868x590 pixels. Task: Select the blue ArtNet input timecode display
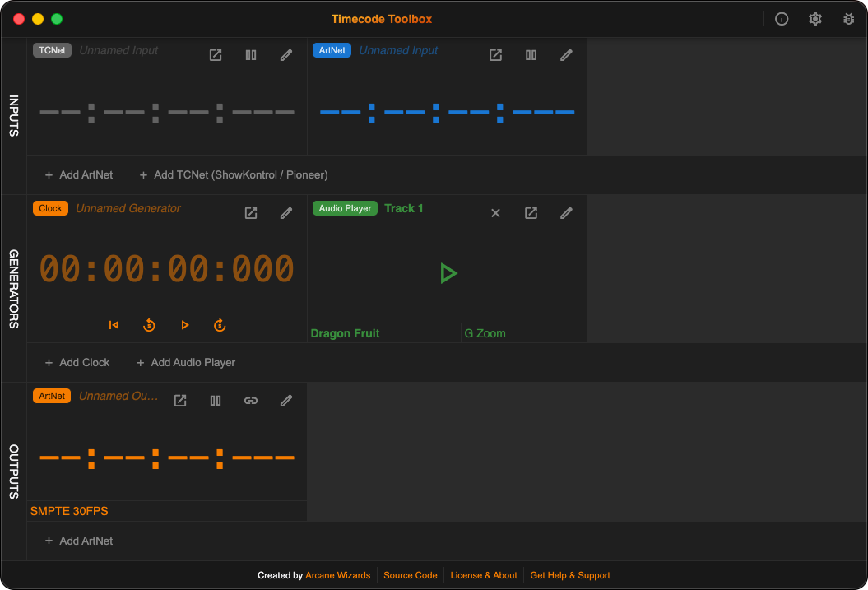(448, 113)
